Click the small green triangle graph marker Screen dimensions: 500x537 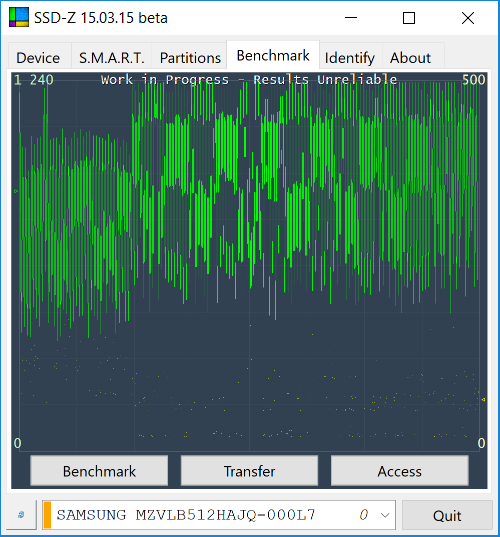(x=16, y=191)
